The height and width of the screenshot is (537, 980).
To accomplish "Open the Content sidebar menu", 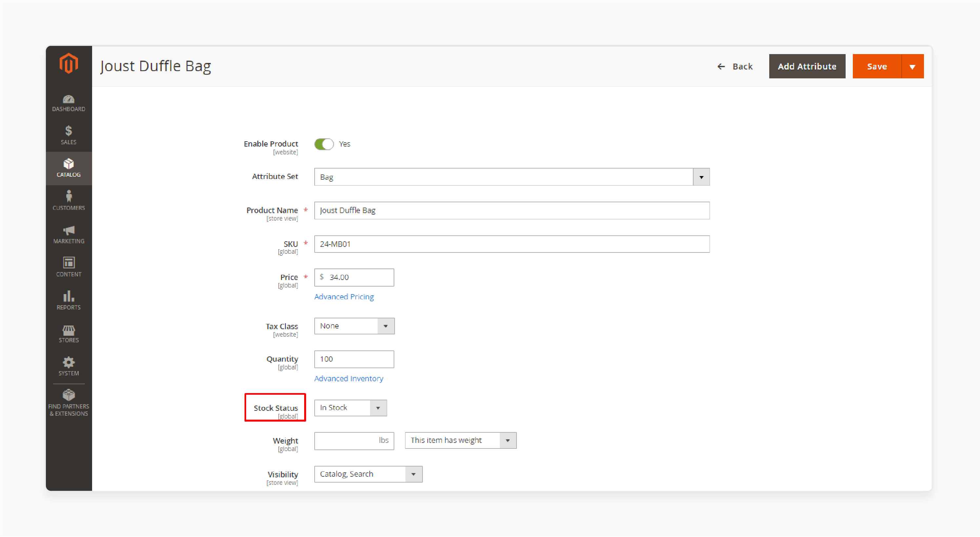I will [69, 267].
